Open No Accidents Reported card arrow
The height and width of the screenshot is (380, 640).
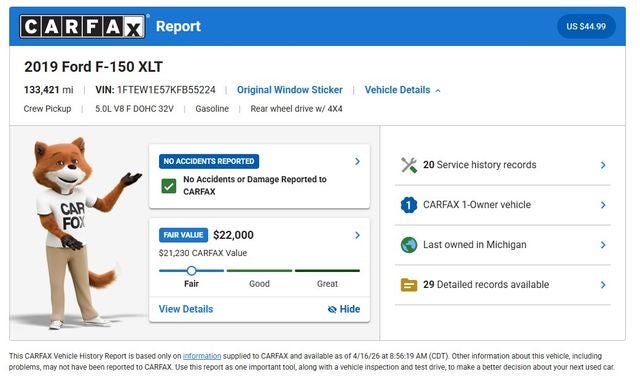357,162
